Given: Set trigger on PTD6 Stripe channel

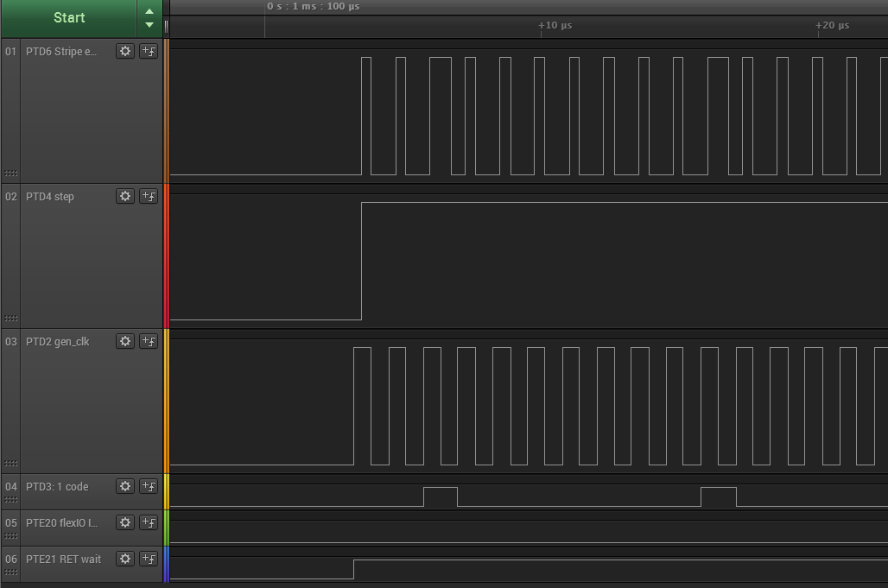Looking at the screenshot, I should (x=149, y=51).
